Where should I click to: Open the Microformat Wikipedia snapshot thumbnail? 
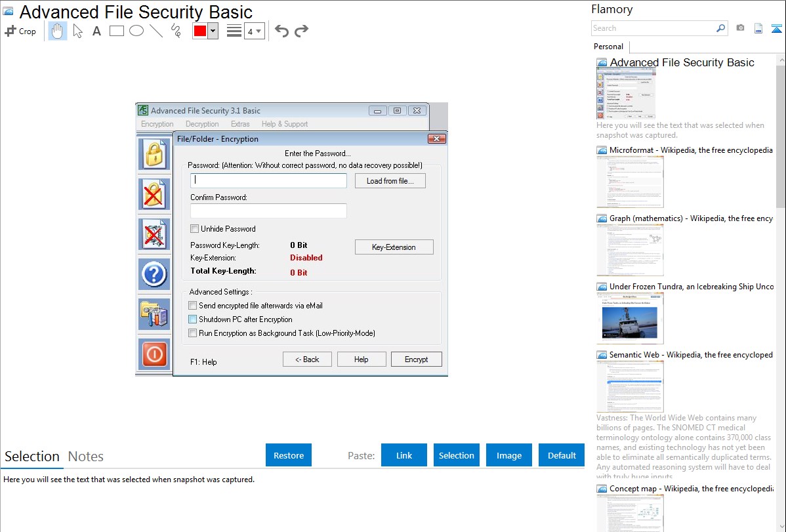pos(630,182)
